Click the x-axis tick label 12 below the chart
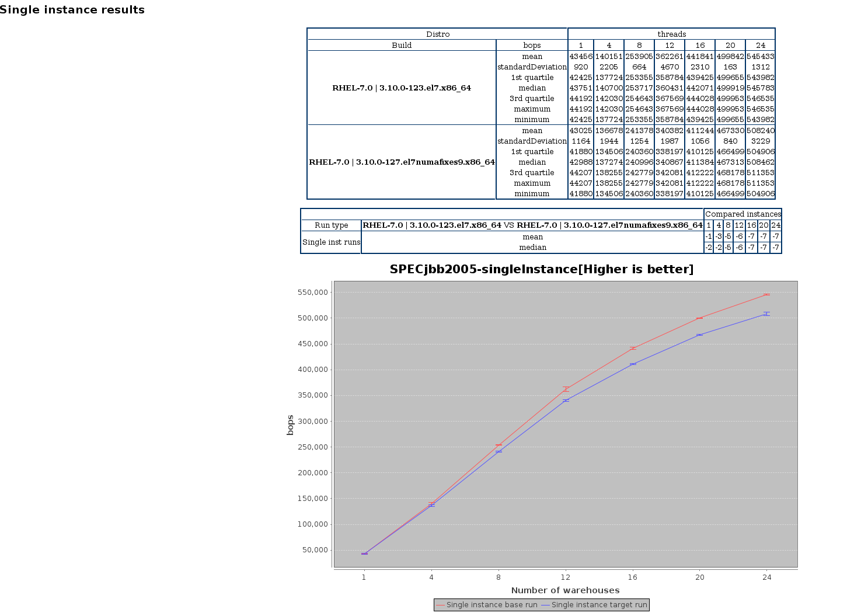 (565, 577)
